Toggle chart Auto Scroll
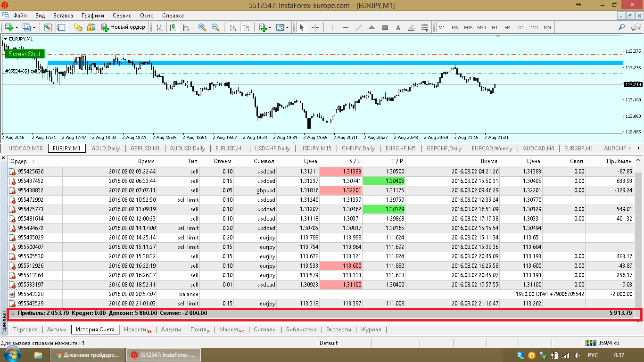Screen dimensions: 644x362 [x=232, y=27]
